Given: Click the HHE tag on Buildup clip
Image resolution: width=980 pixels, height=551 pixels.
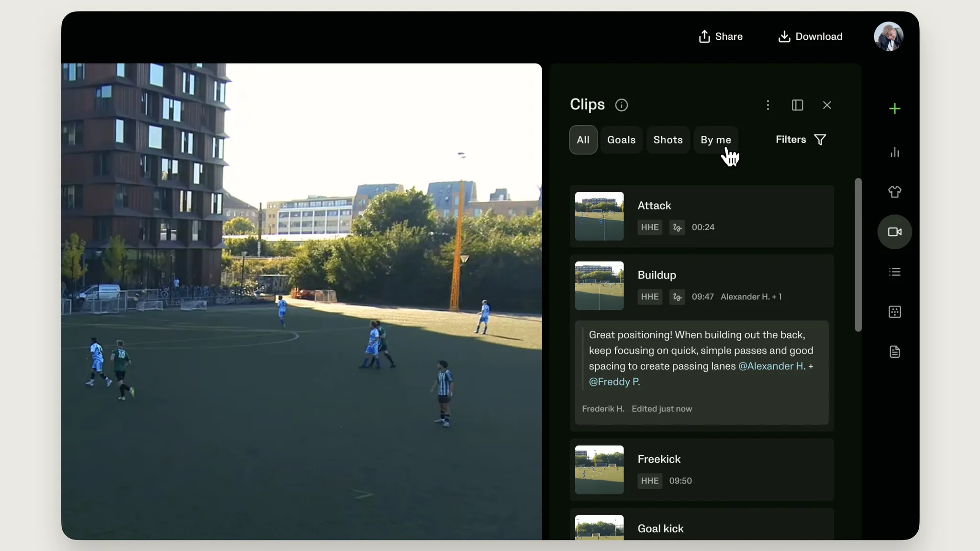Looking at the screenshot, I should [650, 297].
